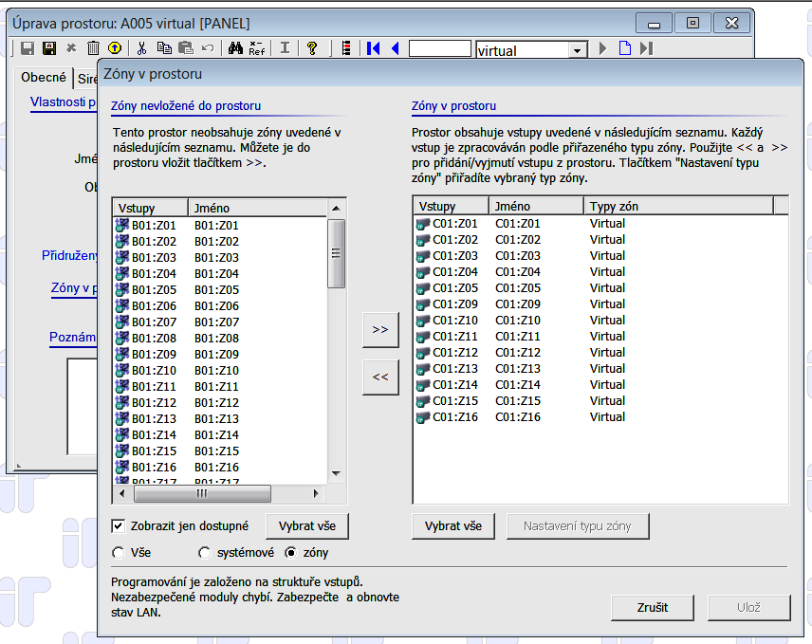812x644 pixels.
Task: Click the new blank page icon
Action: point(625,48)
